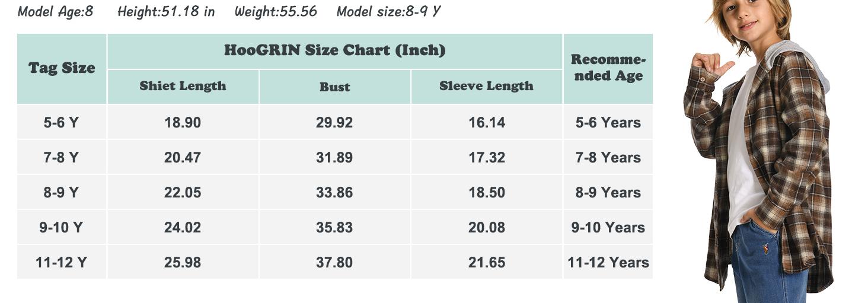Select the 11-12 Y tag size cell

[x=62, y=262]
